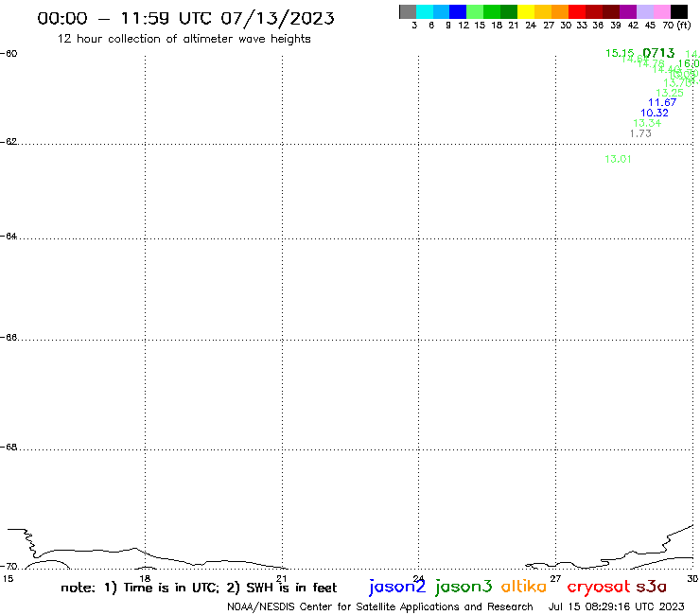
Task: Click the black swatch at scale end
Action: (679, 11)
